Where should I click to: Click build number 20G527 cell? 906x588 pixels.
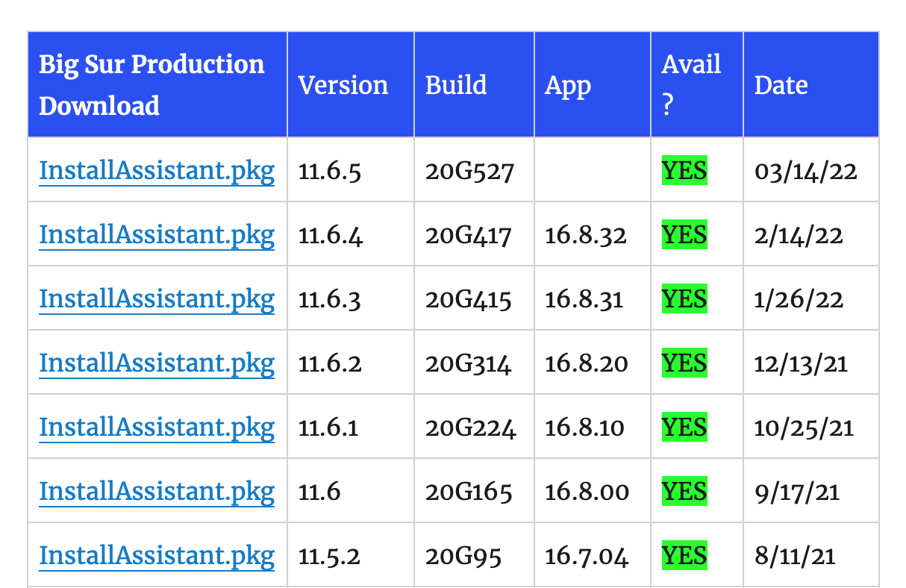tap(469, 172)
